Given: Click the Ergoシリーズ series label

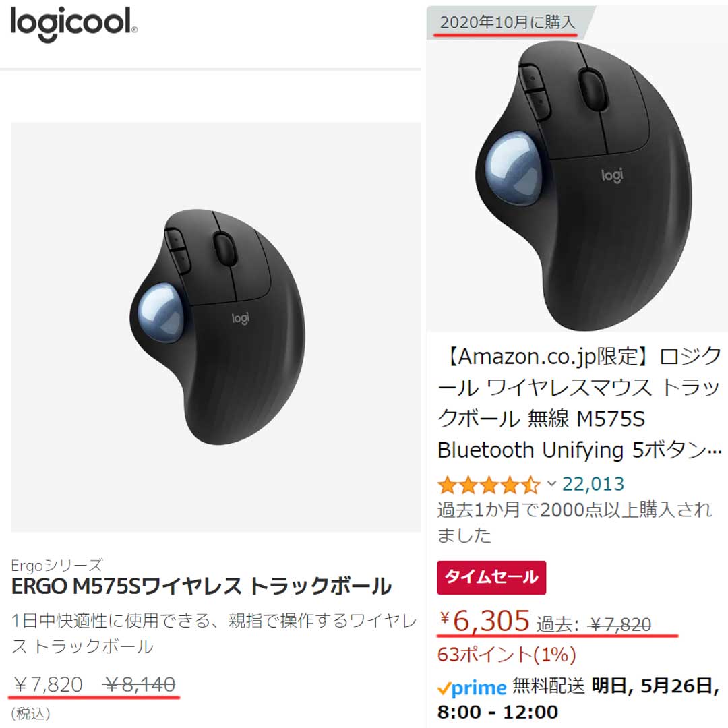Looking at the screenshot, I should 57,565.
